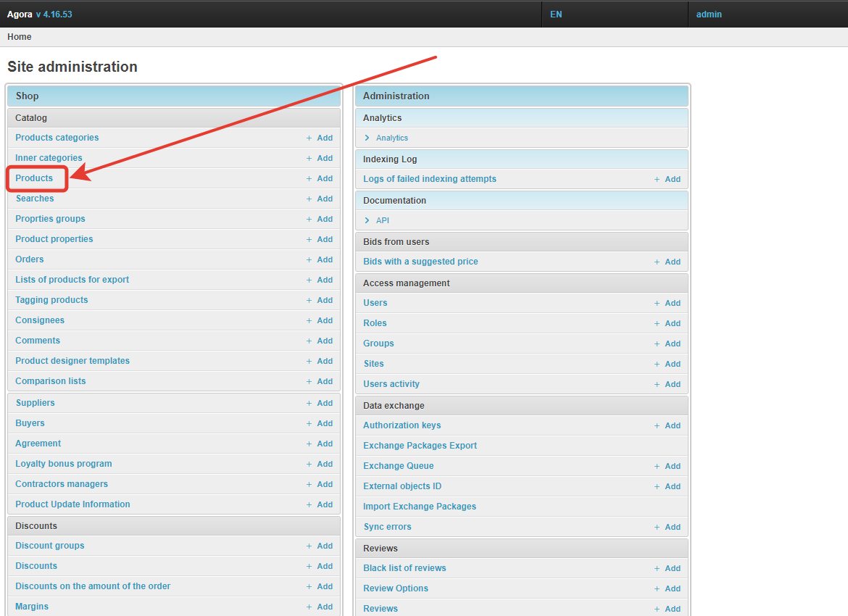This screenshot has width=848, height=616.
Task: Click Add plus icon for Authorization keys
Action: point(657,425)
